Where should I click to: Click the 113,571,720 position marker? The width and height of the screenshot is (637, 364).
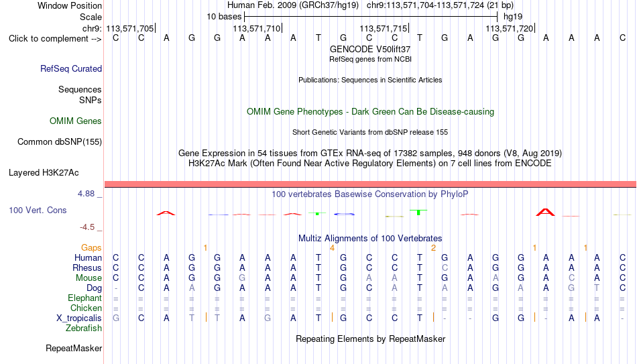[511, 28]
